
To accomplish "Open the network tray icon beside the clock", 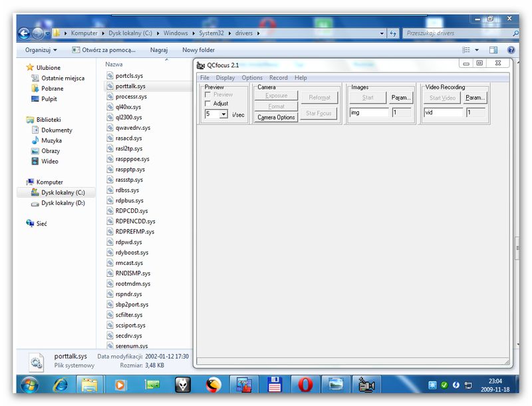I will pyautogui.click(x=468, y=385).
